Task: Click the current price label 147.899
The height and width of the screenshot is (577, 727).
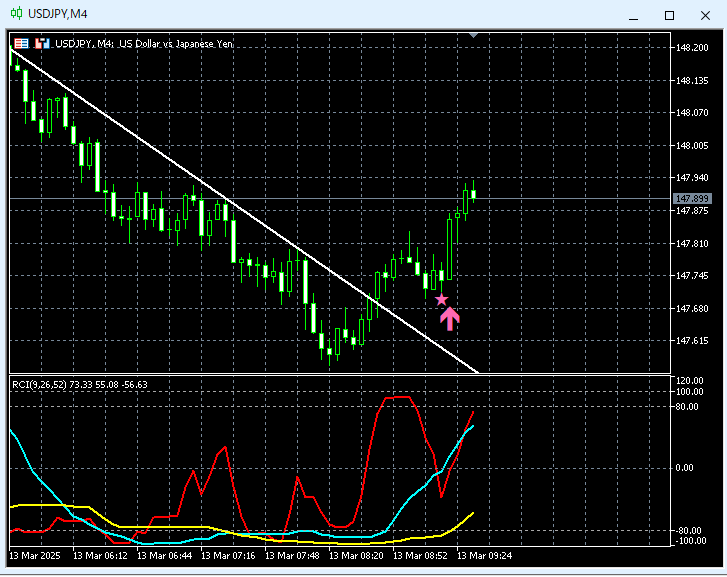Action: click(x=692, y=199)
